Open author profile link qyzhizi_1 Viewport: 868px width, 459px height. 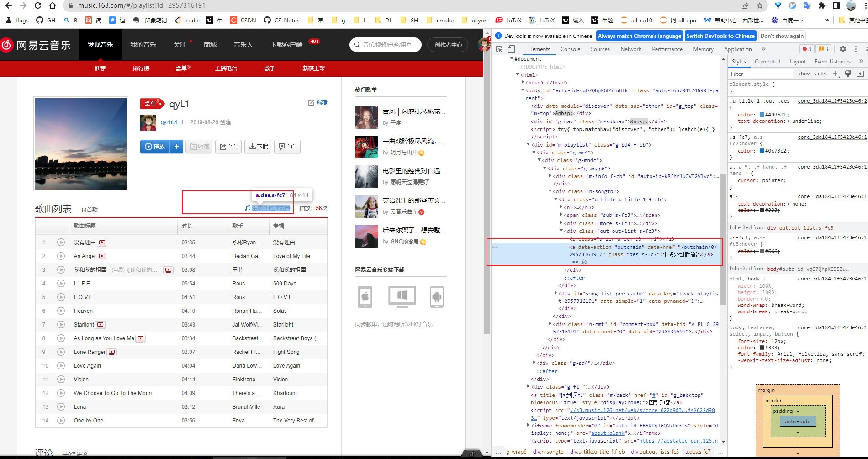point(172,122)
